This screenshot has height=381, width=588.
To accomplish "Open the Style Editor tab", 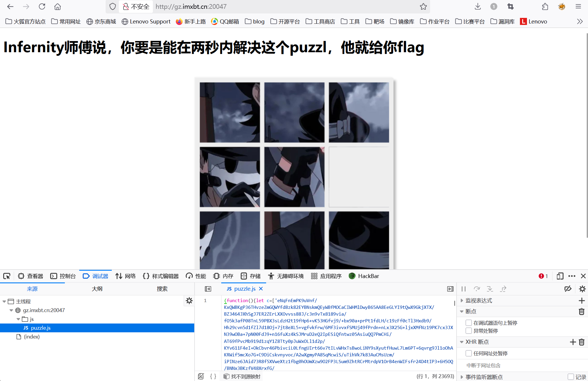I will pos(160,276).
